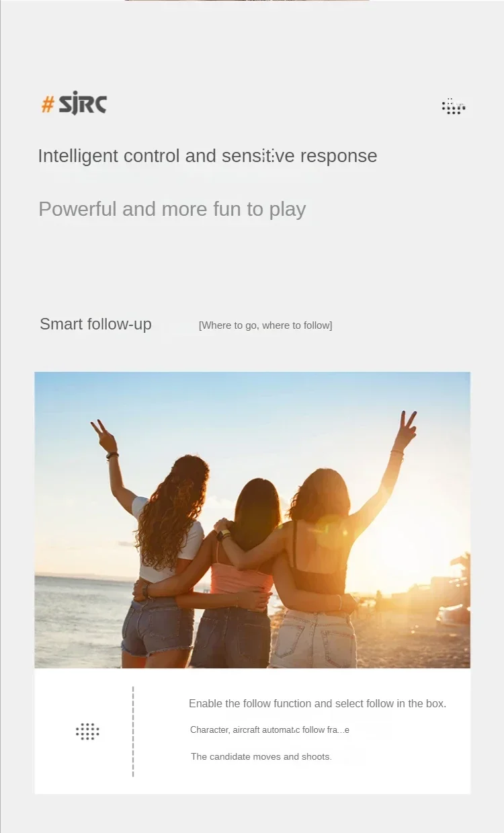Select the 'Intelligent control and sensitive response' headline
Viewport: 504px width, 833px height.
click(x=208, y=156)
